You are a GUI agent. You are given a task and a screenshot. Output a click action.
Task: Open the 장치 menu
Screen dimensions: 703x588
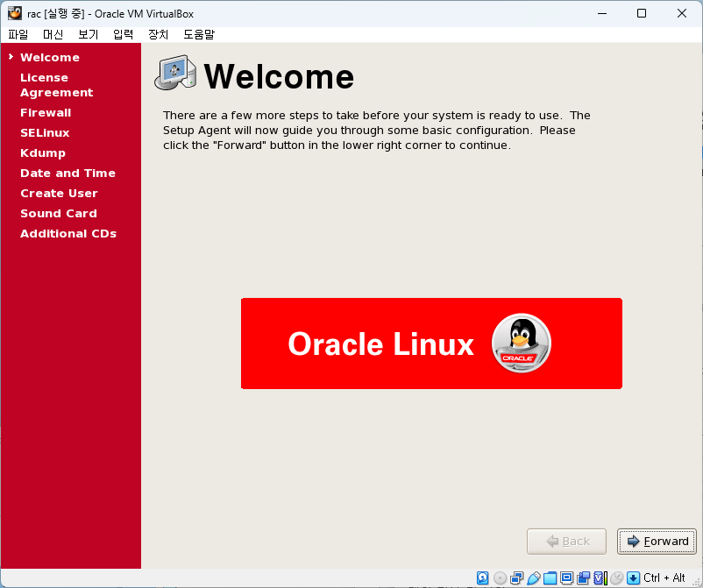(159, 34)
